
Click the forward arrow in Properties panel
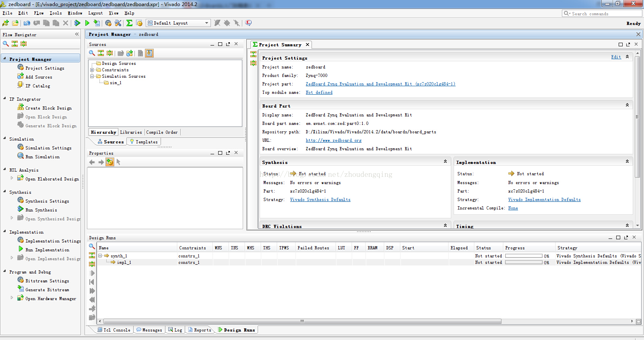tap(101, 162)
